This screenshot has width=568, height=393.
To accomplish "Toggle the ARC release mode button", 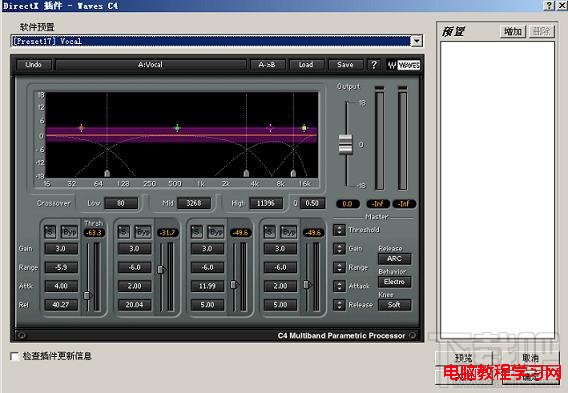I will coord(394,259).
